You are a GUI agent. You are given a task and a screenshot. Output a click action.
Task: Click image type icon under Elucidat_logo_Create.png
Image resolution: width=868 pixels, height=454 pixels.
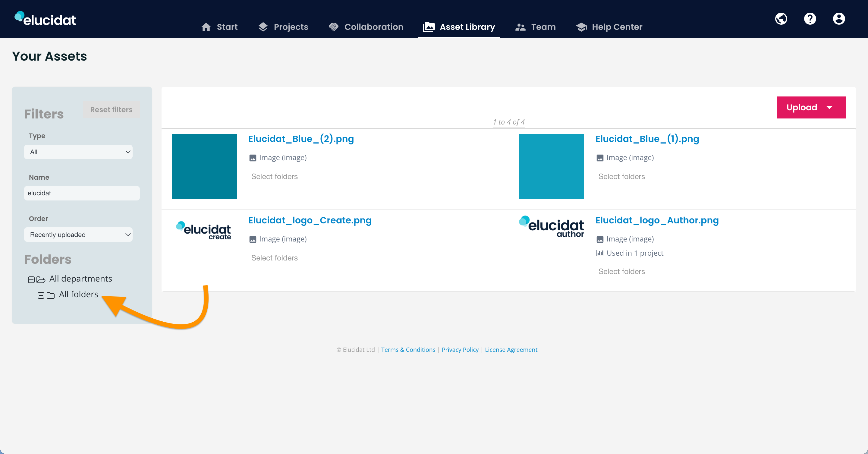tap(253, 239)
